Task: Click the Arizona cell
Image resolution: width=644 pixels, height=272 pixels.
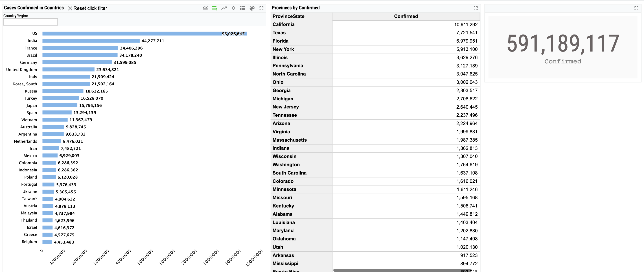Action: 301,123
